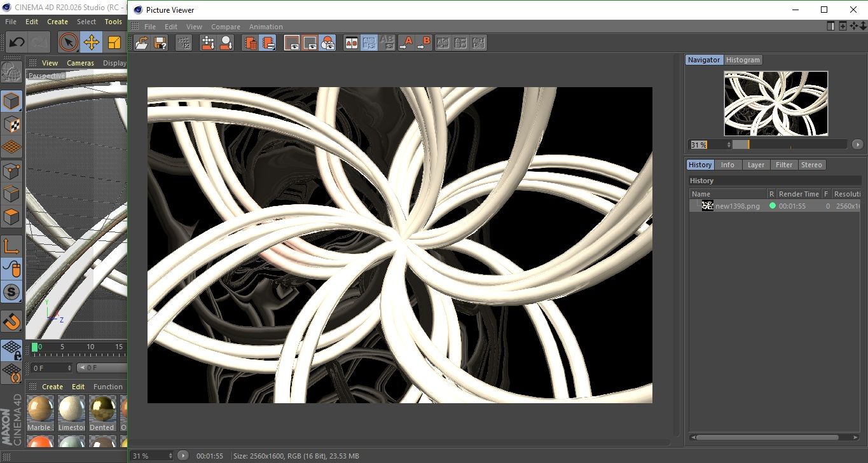
Task: Click the Save As icon with question mark
Action: tap(160, 43)
